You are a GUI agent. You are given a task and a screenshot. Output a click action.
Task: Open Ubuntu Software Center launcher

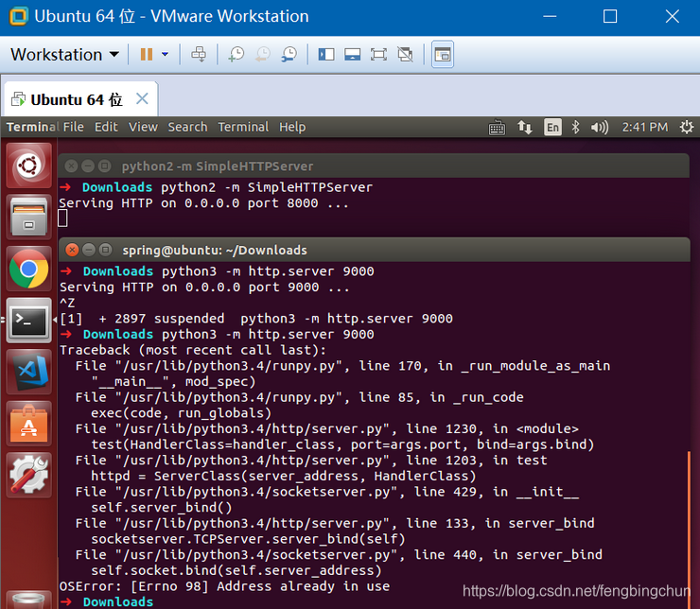click(29, 424)
